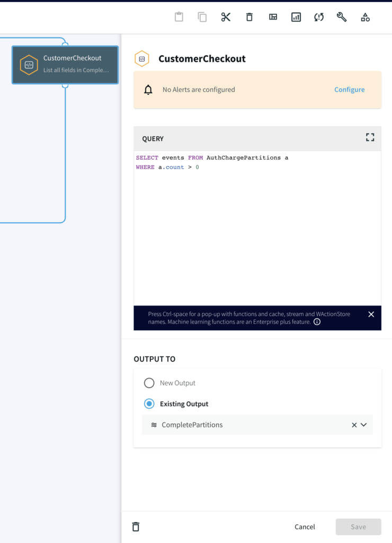
Task: Open the bar chart monitoring icon
Action: pyautogui.click(x=296, y=17)
